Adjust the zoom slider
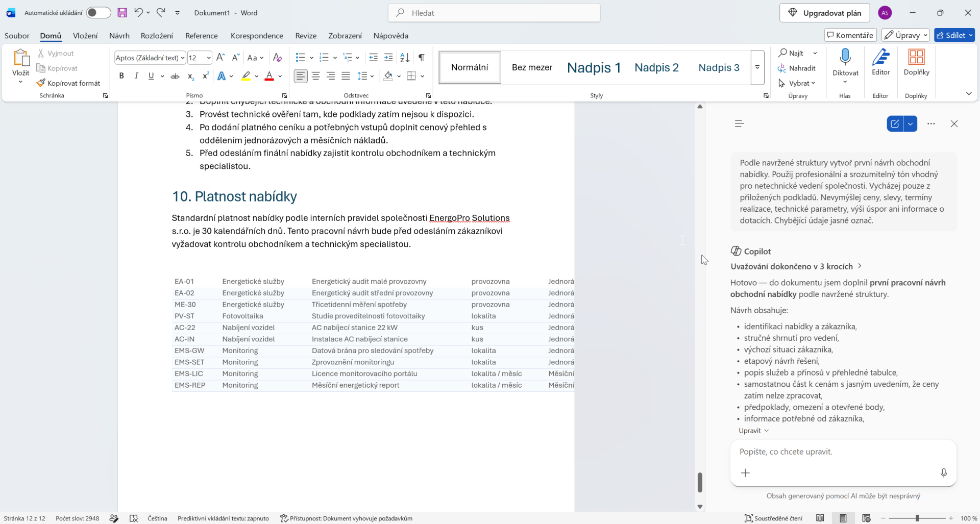Image resolution: width=980 pixels, height=524 pixels. pos(917,518)
